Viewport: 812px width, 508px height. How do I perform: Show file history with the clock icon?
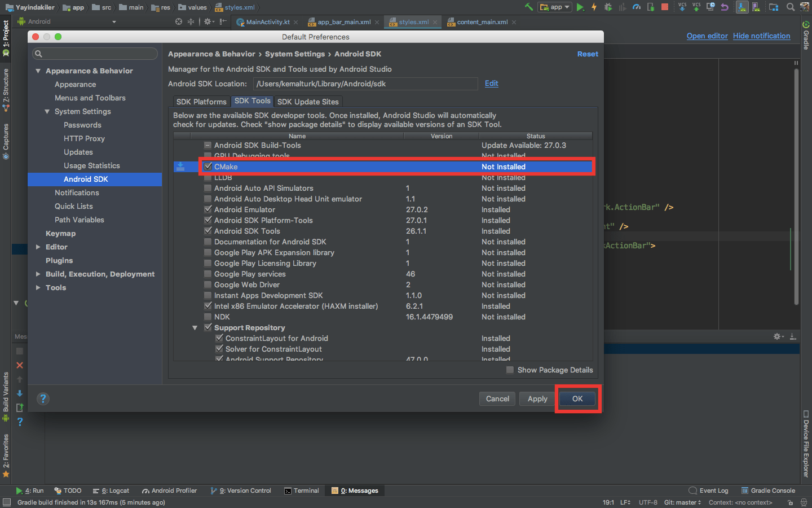[x=710, y=7]
